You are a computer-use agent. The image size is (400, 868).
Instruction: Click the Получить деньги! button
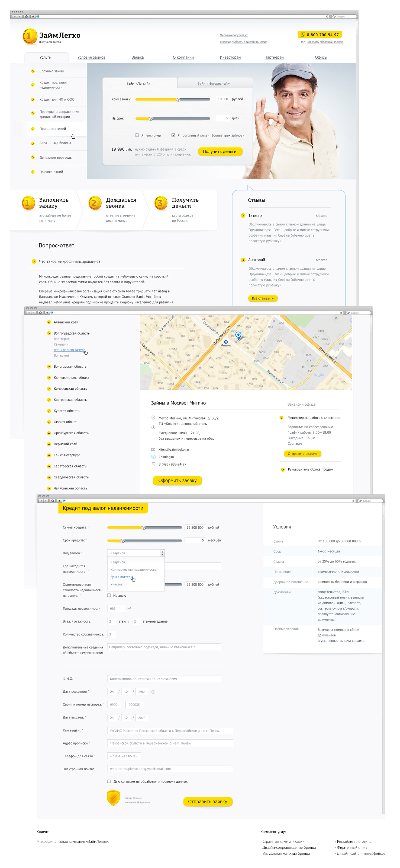pyautogui.click(x=220, y=152)
